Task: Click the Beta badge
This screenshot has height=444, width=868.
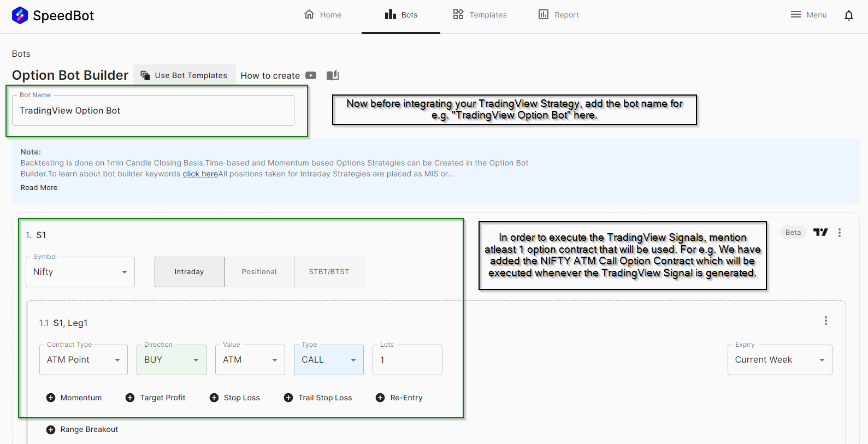Action: (793, 232)
